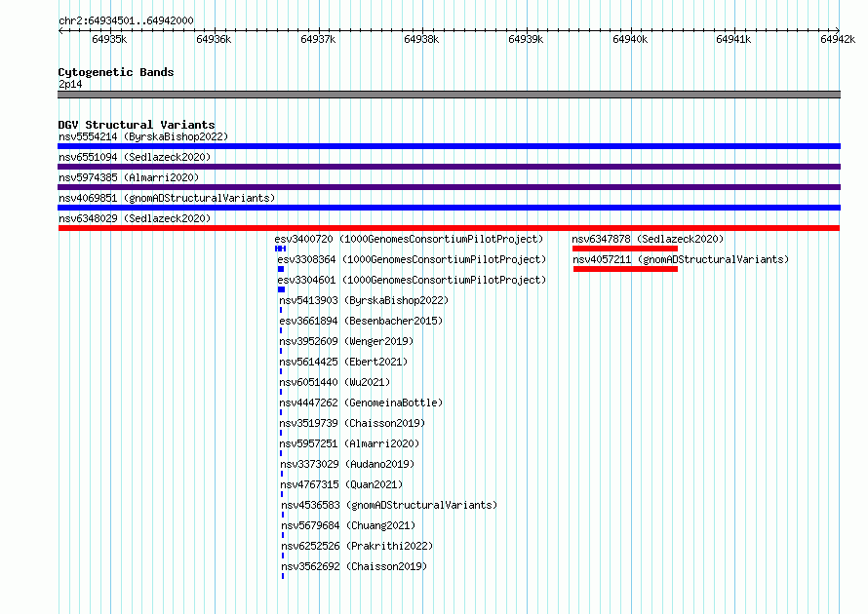Open variant nsv6551094 (Sedlazeck2020)

[x=135, y=157]
